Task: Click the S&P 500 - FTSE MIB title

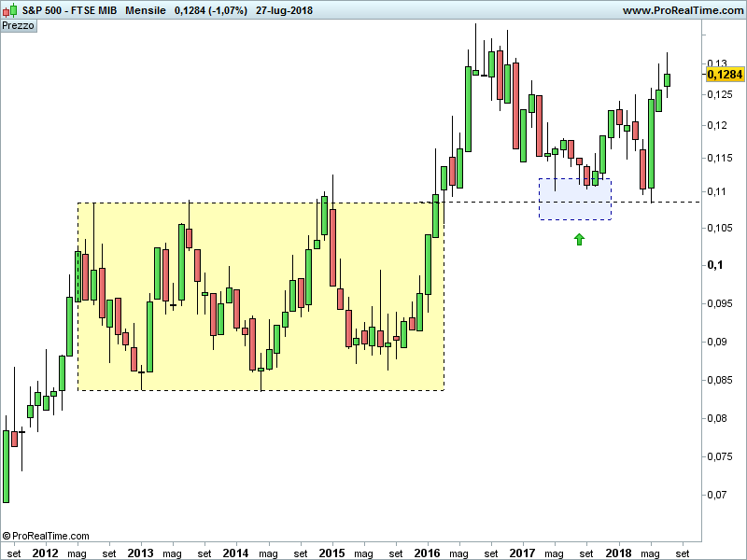Action: (69, 10)
